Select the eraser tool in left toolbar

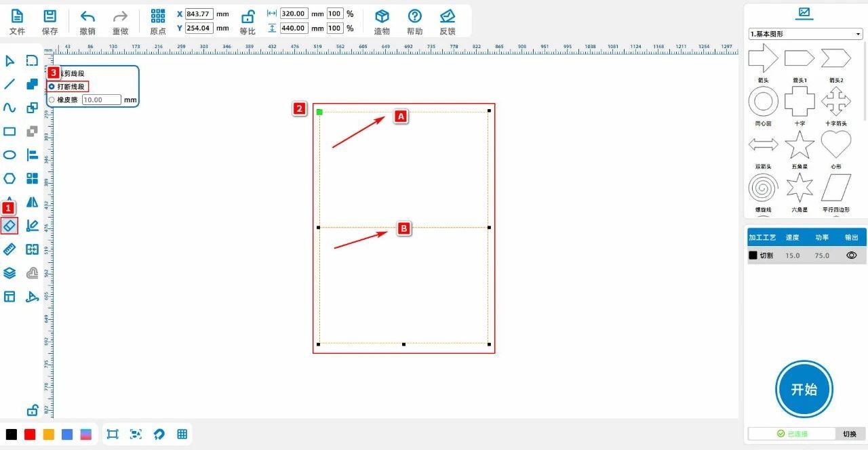click(9, 225)
